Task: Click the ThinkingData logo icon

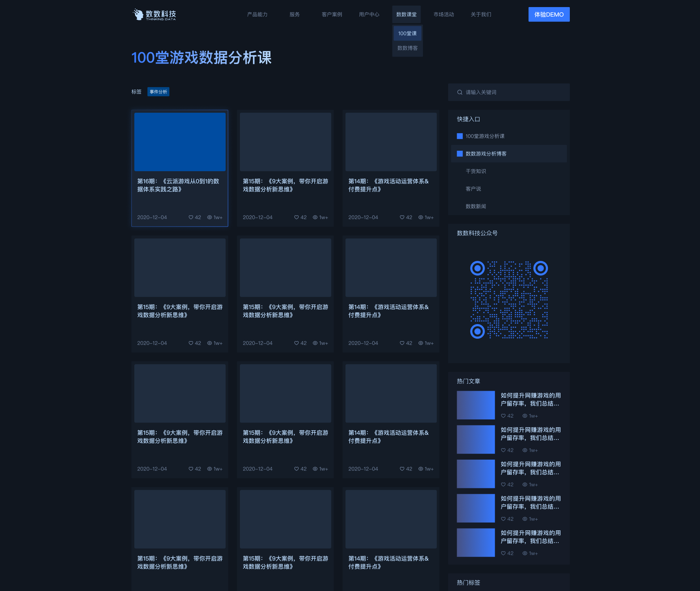Action: click(x=138, y=15)
